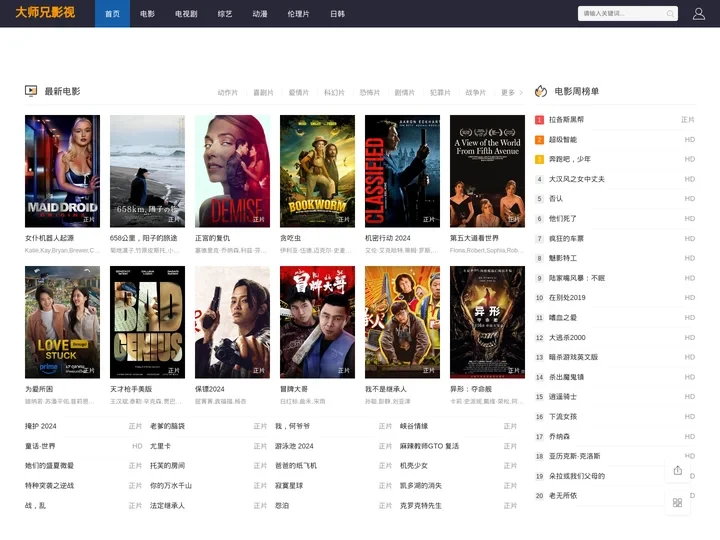
Task: Filter by 剧情片 genre
Action: coord(405,93)
